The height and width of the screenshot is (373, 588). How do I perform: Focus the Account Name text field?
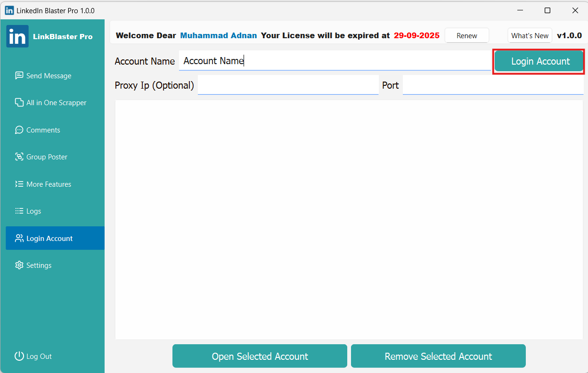point(335,61)
